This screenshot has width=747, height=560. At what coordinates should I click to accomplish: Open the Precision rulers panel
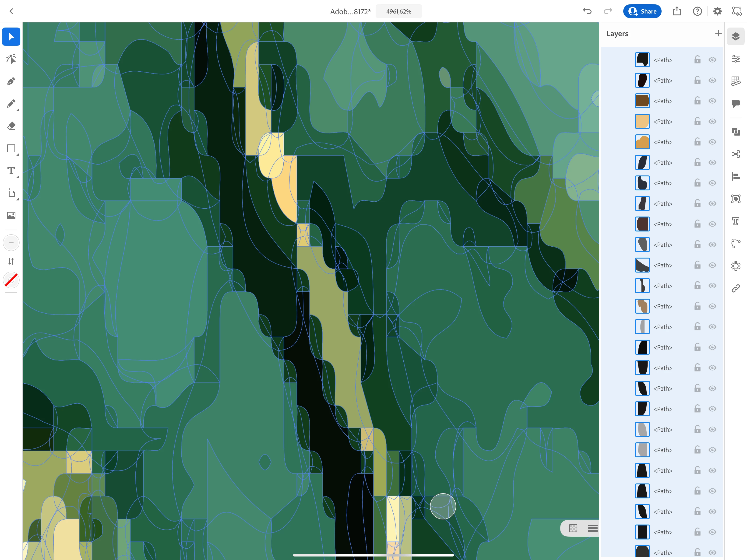736,81
